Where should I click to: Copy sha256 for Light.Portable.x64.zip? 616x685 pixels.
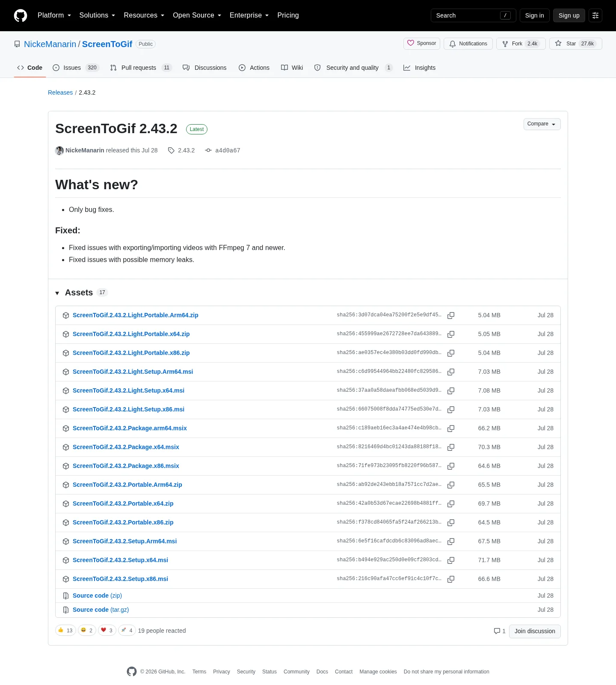tap(451, 334)
